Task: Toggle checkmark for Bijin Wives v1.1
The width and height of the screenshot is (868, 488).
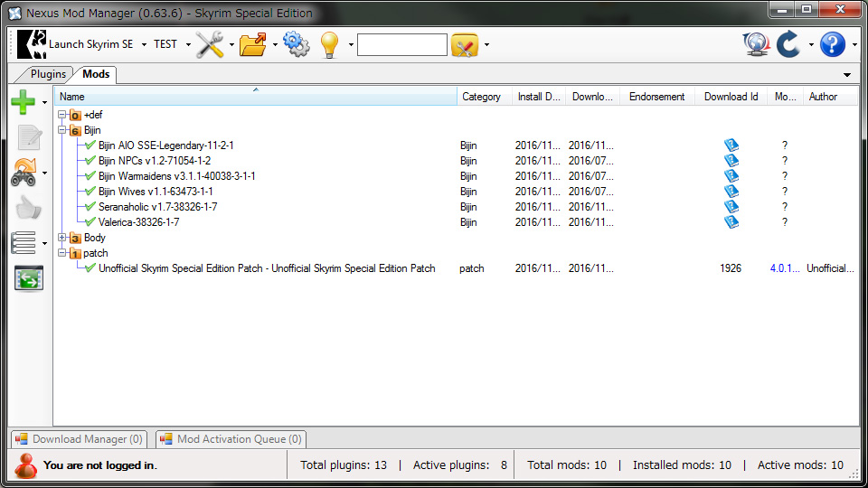Action: pyautogui.click(x=90, y=192)
